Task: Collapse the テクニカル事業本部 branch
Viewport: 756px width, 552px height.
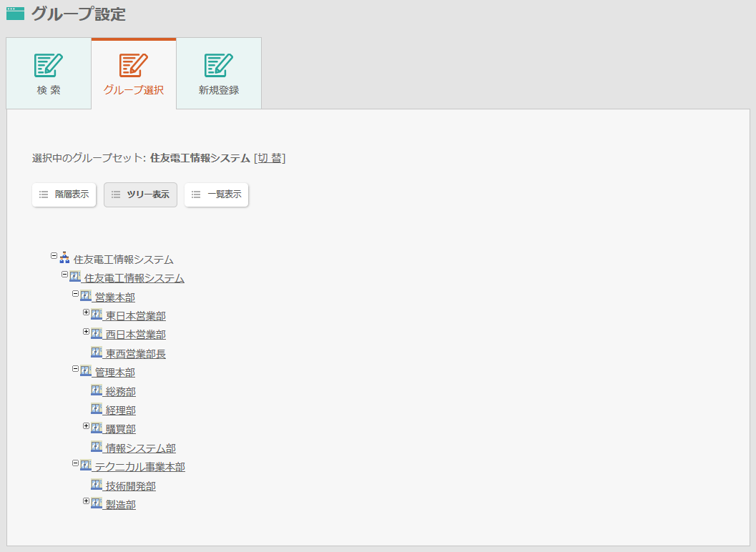Action: coord(75,463)
